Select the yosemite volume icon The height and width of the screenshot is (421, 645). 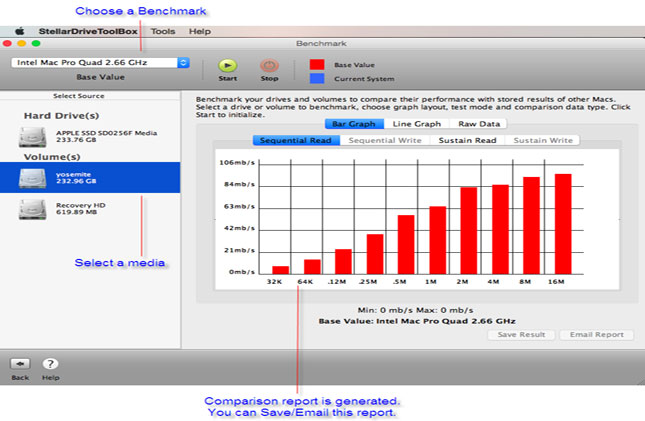point(32,178)
